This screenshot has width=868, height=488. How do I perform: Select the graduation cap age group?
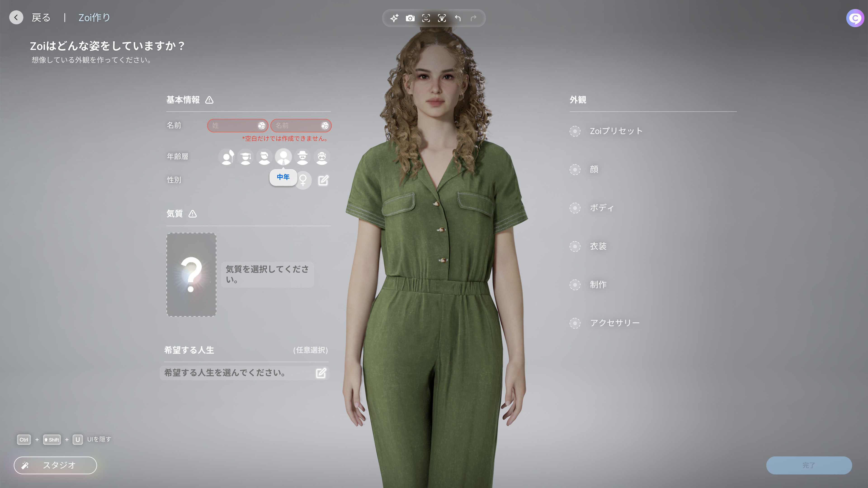pos(246,157)
